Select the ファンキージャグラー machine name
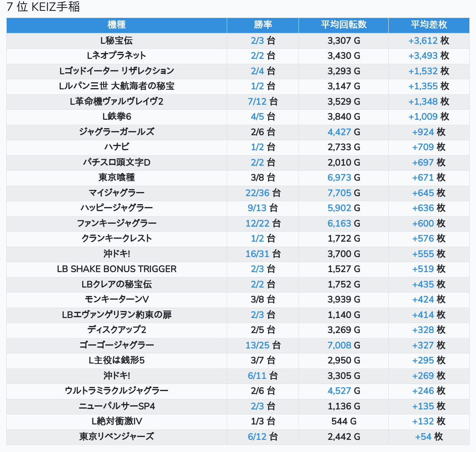The image size is (476, 452). 116,223
